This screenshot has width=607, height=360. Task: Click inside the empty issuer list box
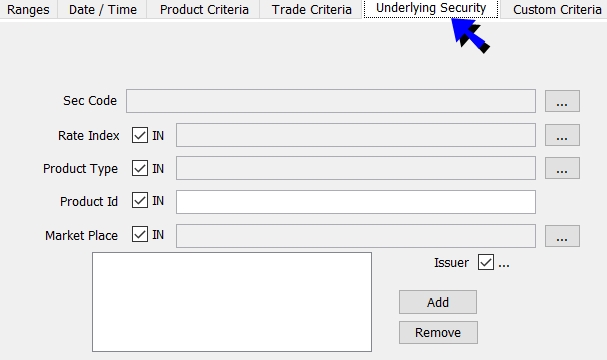click(232, 302)
